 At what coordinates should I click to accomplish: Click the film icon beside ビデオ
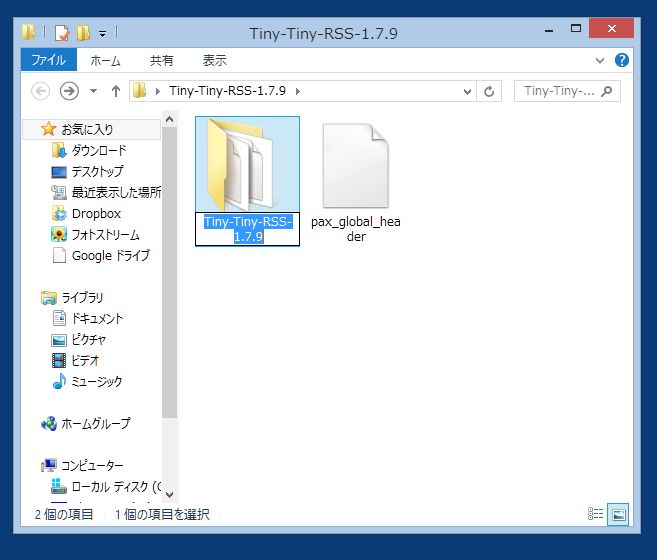(x=59, y=360)
